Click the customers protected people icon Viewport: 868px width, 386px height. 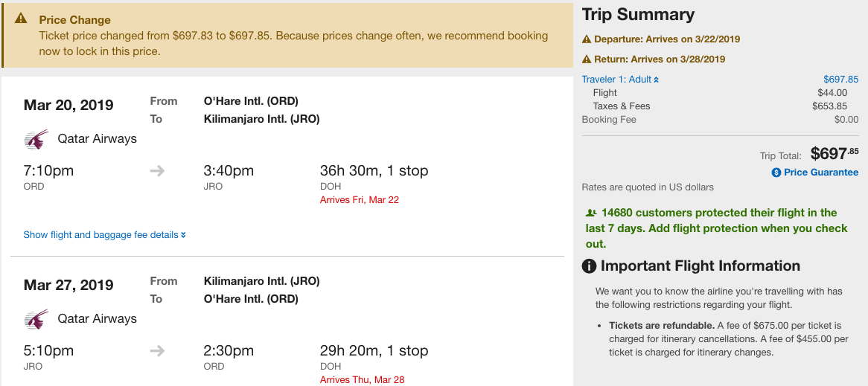[x=592, y=213]
